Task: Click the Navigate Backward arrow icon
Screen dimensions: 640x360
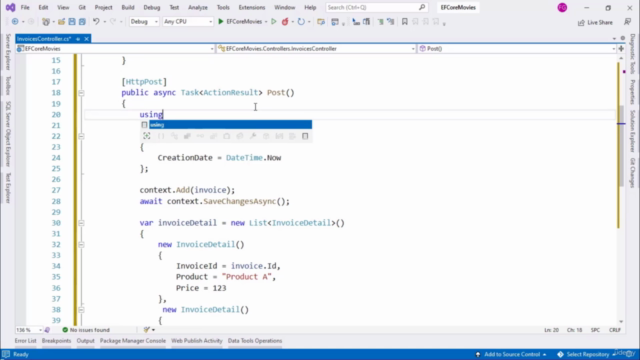Action: point(15,22)
